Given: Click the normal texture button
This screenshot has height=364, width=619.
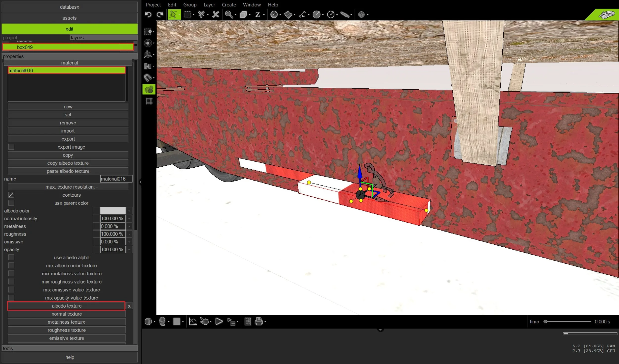Looking at the screenshot, I should pyautogui.click(x=67, y=314).
